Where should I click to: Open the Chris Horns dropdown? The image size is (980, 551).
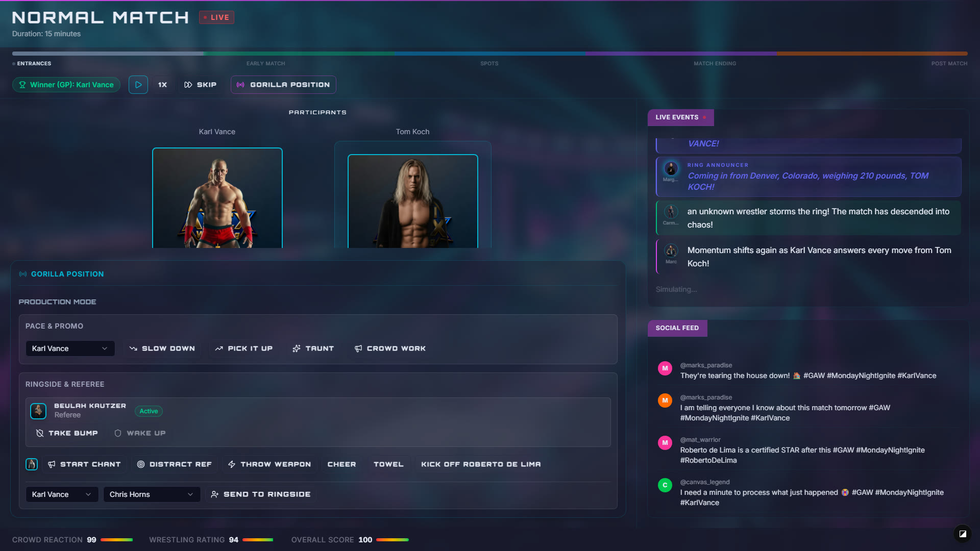click(x=152, y=494)
